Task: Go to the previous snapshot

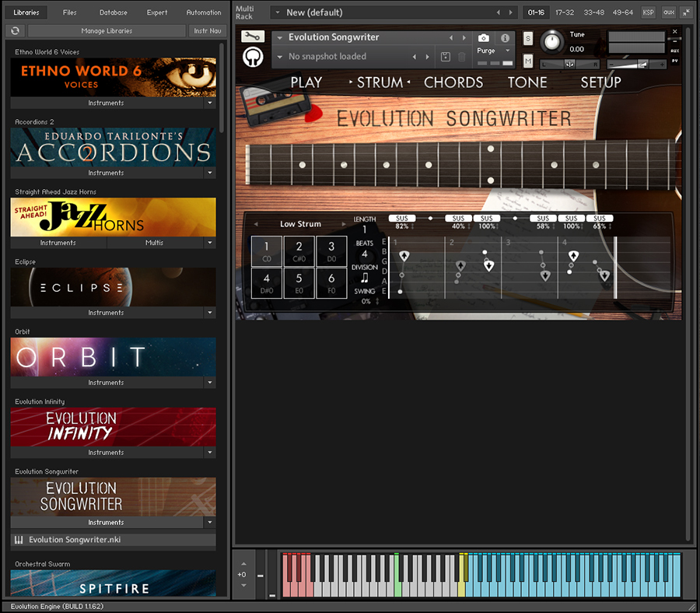Action: click(415, 57)
